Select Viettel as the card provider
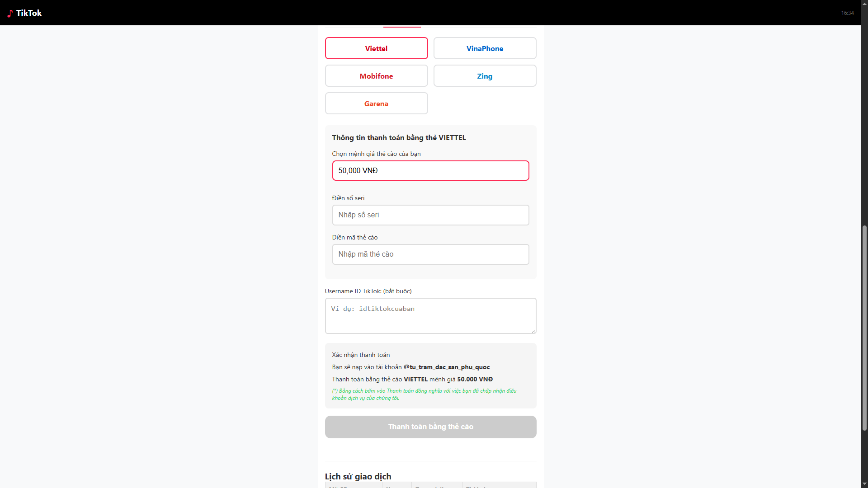This screenshot has width=868, height=488. [376, 48]
